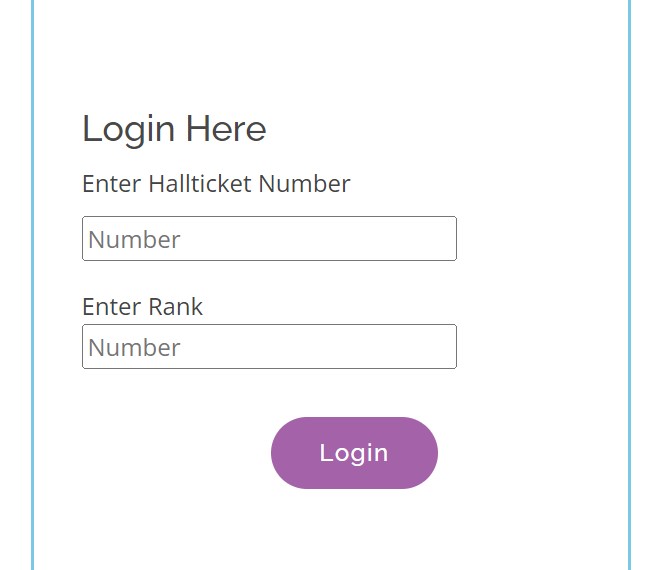The image size is (658, 570).
Task: Hit Login below the Rank field
Action: (x=354, y=453)
